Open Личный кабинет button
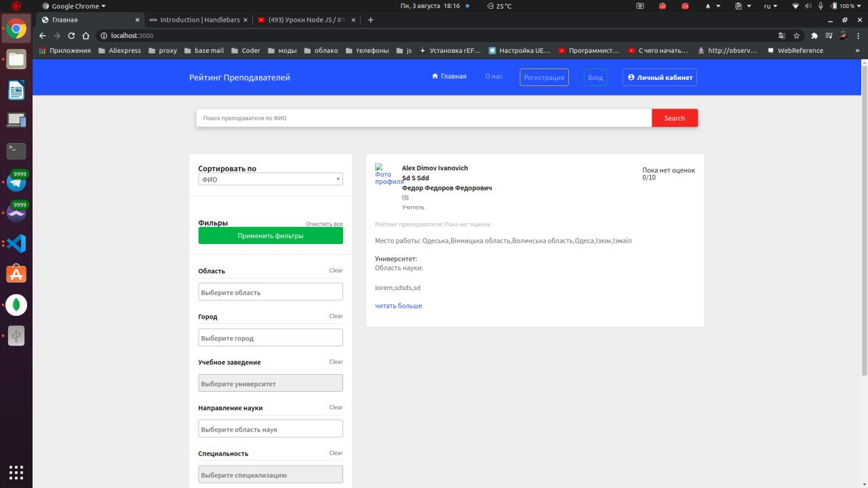 659,77
